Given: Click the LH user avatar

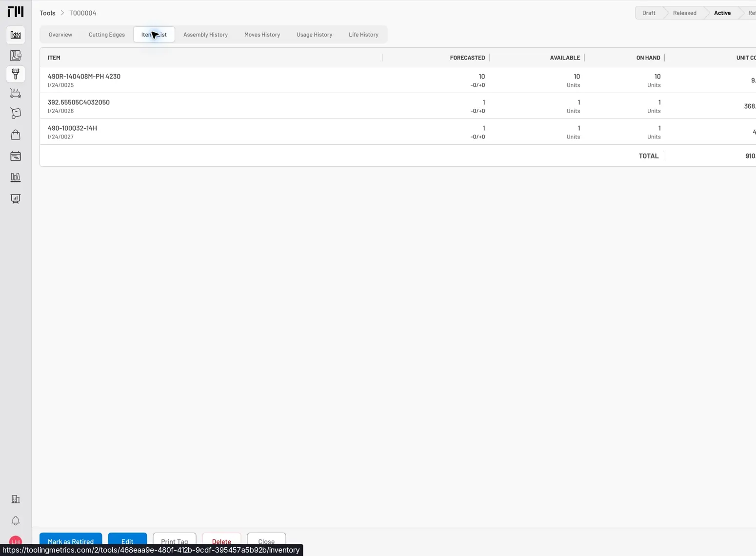Looking at the screenshot, I should [16, 541].
